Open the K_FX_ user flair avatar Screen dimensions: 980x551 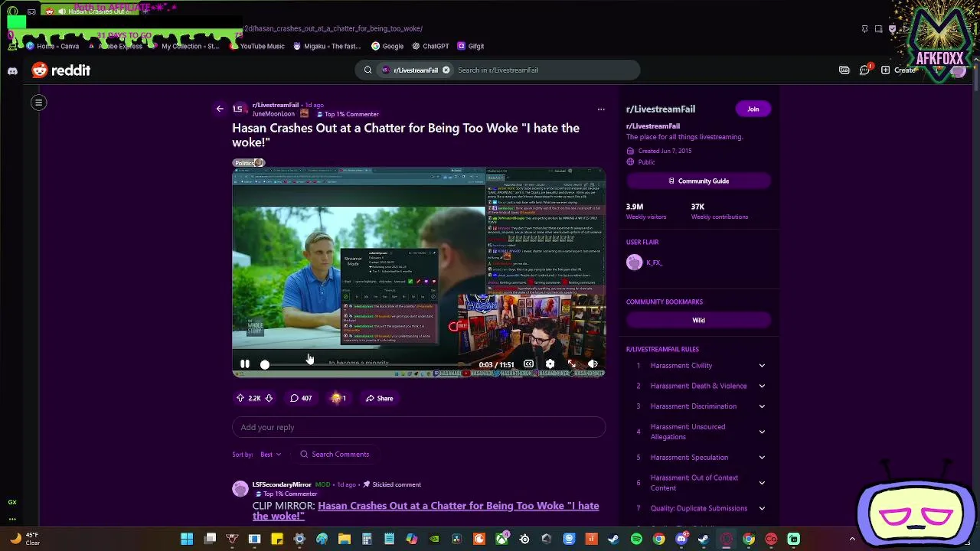pos(635,262)
